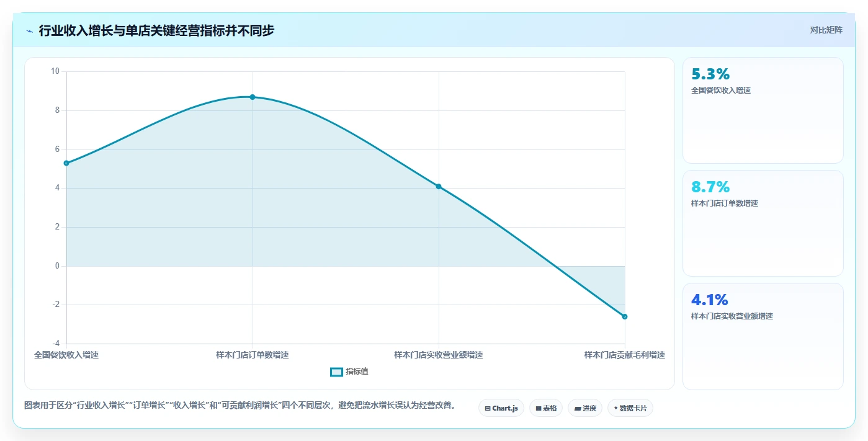Click data point for 全国餐饮收入增速
The image size is (868, 441).
(x=66, y=163)
